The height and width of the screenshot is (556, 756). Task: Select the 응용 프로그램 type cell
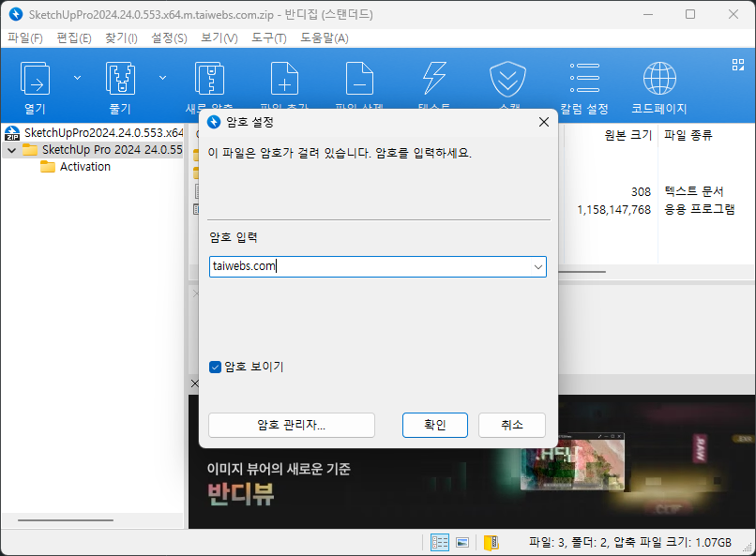[699, 209]
